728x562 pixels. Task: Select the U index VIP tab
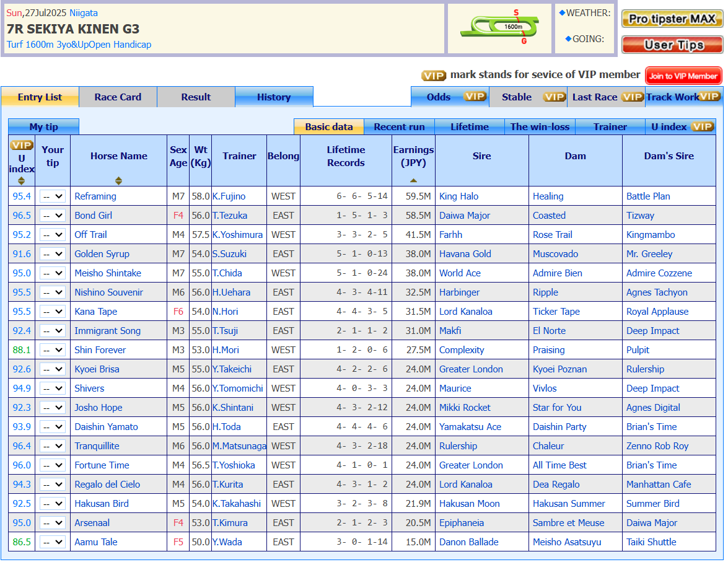[x=681, y=127]
